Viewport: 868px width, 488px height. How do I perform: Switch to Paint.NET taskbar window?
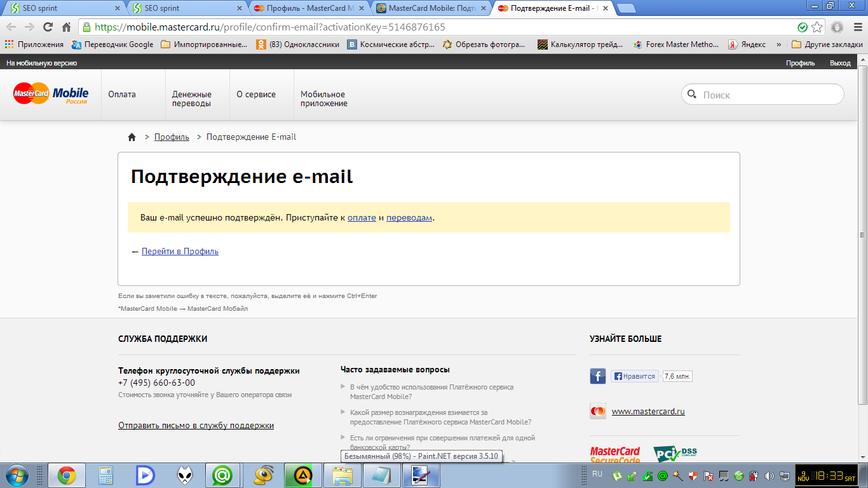point(421,475)
